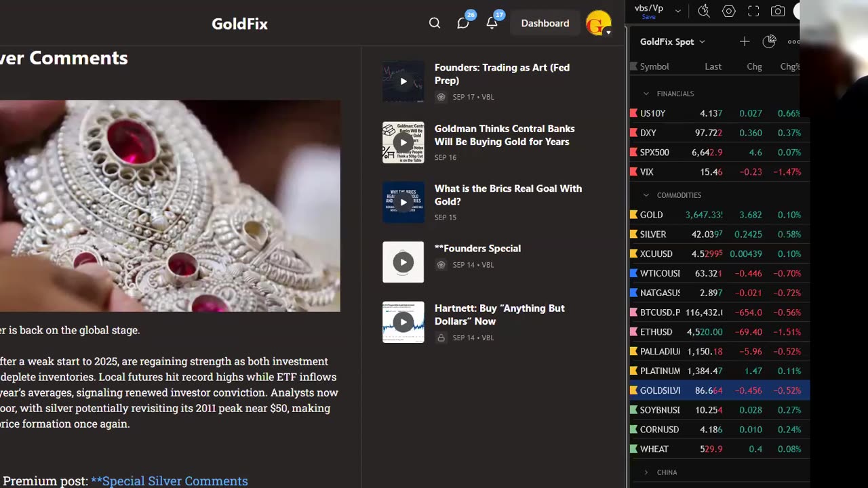
Task: Select the highlighted GOLDSILVER ratio row
Action: click(x=719, y=391)
